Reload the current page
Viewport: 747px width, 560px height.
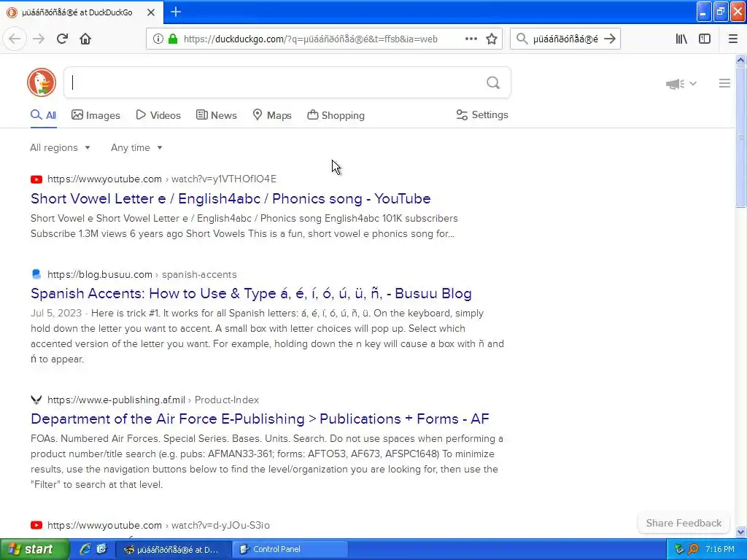[62, 39]
